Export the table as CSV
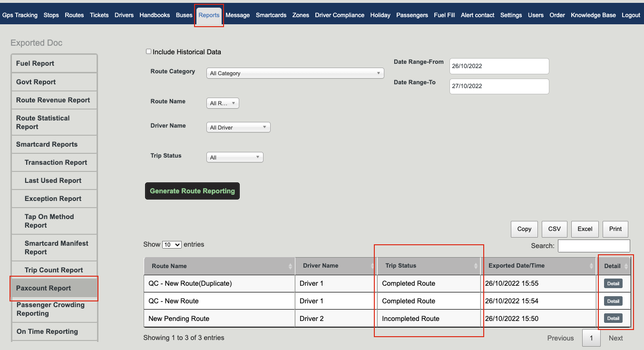 (554, 229)
